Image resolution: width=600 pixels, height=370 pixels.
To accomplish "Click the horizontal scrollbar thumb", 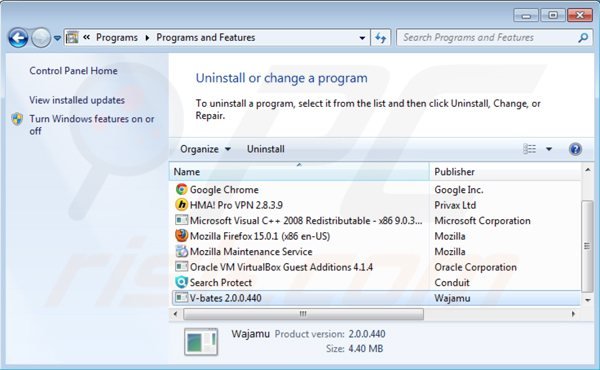I will 303,314.
